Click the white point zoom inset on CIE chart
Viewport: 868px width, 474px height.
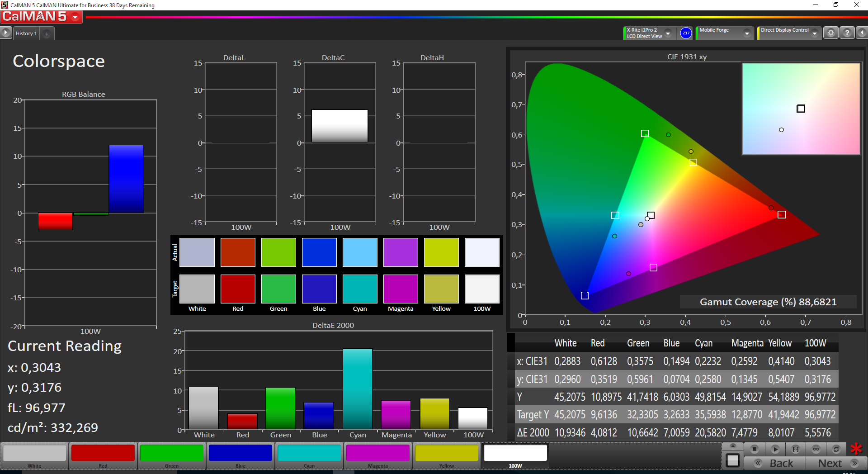coord(801,109)
